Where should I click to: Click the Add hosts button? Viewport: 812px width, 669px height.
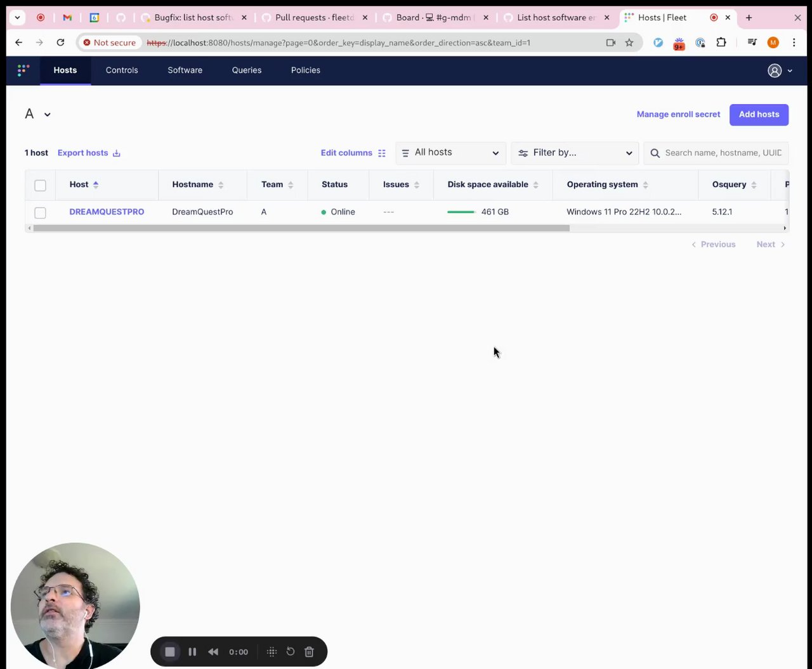[x=759, y=115]
